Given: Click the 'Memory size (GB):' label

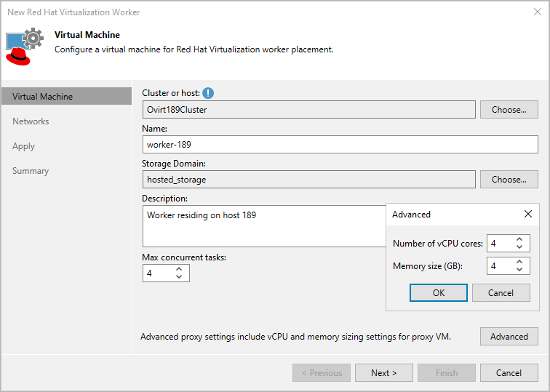Looking at the screenshot, I should [x=428, y=266].
